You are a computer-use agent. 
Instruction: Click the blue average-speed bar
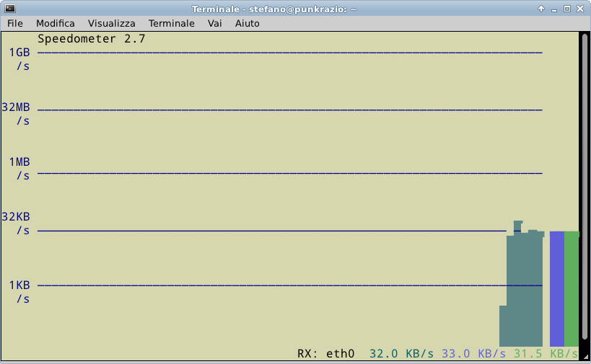(x=557, y=289)
